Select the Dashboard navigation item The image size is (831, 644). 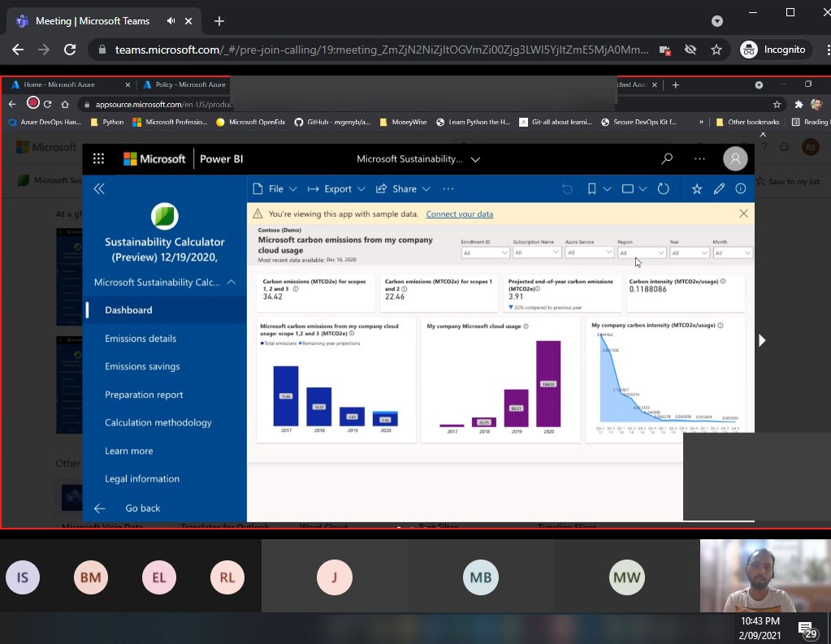pyautogui.click(x=164, y=310)
